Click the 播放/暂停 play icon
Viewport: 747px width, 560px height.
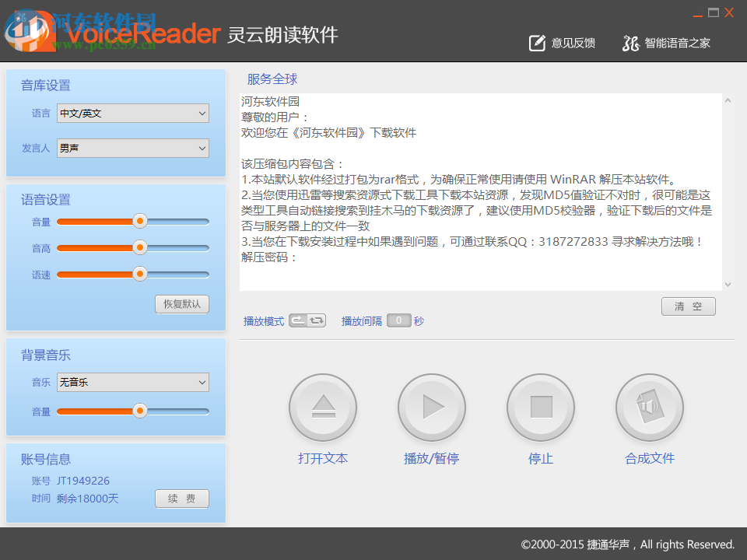point(432,407)
